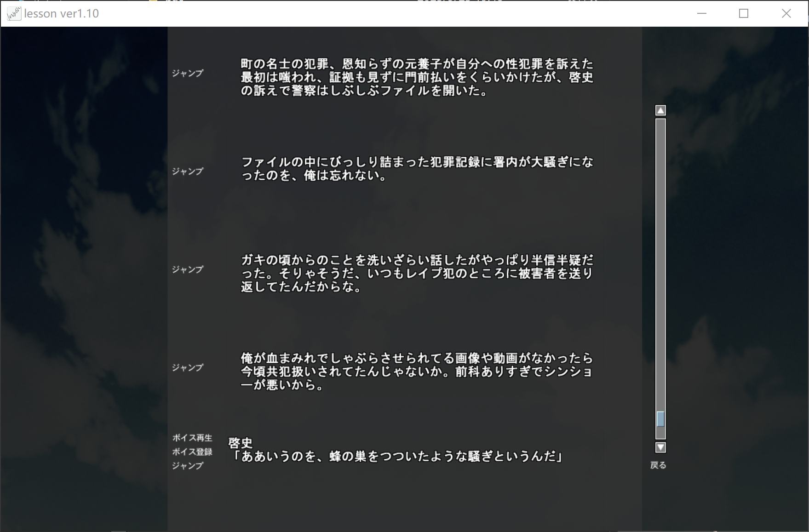The image size is (809, 532).
Task: Click the scroll down arrow in backlog
Action: point(660,447)
